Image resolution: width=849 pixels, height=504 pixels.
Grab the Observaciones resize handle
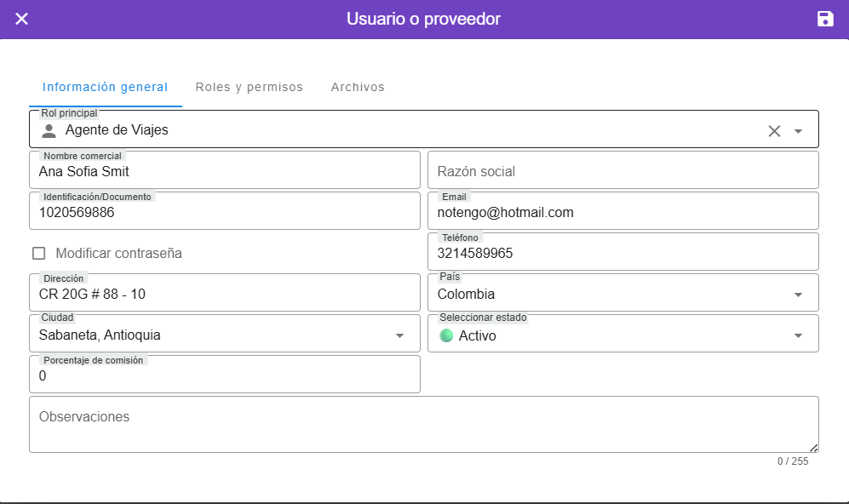coord(813,448)
